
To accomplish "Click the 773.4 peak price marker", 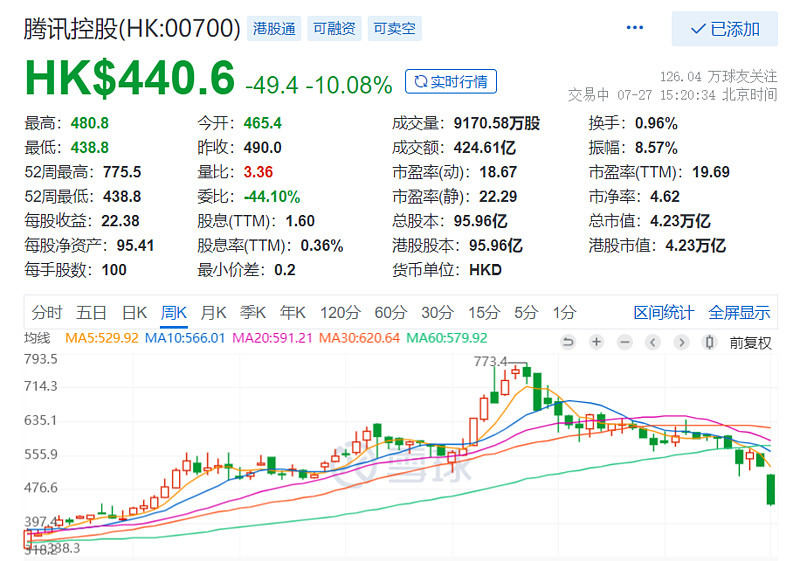I will click(490, 361).
